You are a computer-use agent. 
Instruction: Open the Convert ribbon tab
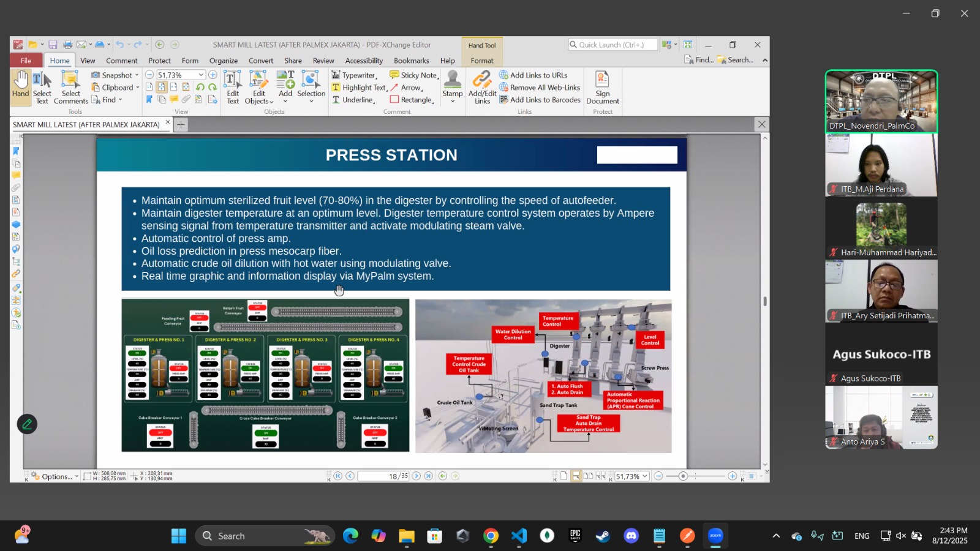(261, 61)
